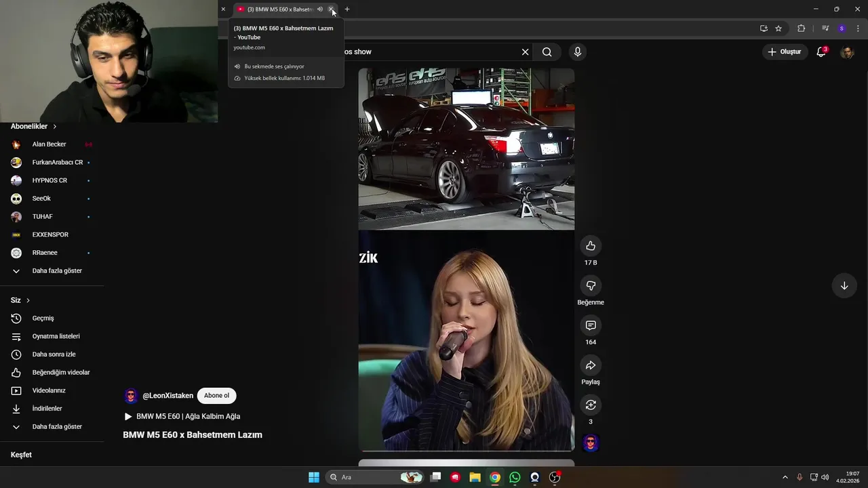This screenshot has height=488, width=868.
Task: Run the search with the magnifier button
Action: pyautogui.click(x=547, y=52)
